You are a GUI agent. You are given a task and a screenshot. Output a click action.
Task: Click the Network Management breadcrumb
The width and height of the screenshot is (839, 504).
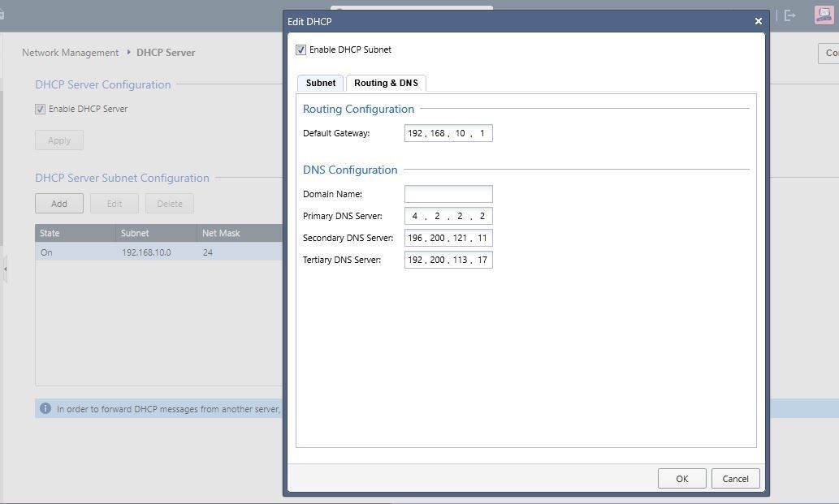[70, 53]
